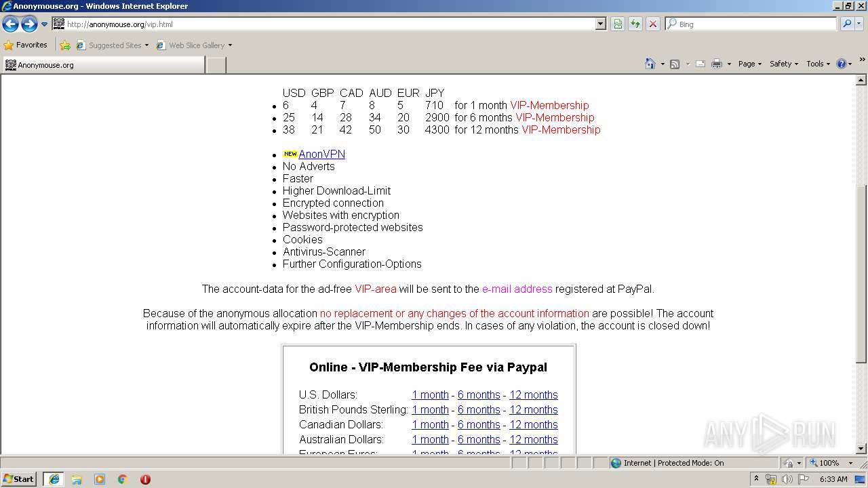Show hidden system tray icons
Screen dimensions: 868x488
(x=757, y=479)
